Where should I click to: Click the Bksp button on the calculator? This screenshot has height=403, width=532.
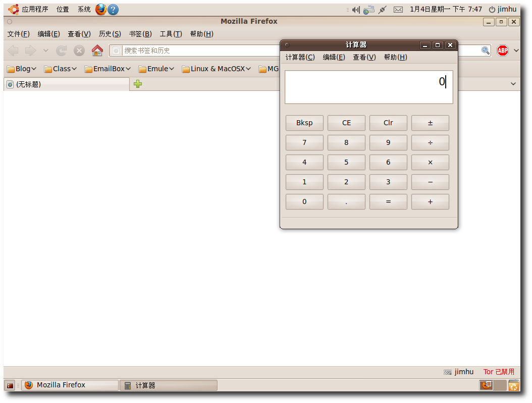point(304,123)
